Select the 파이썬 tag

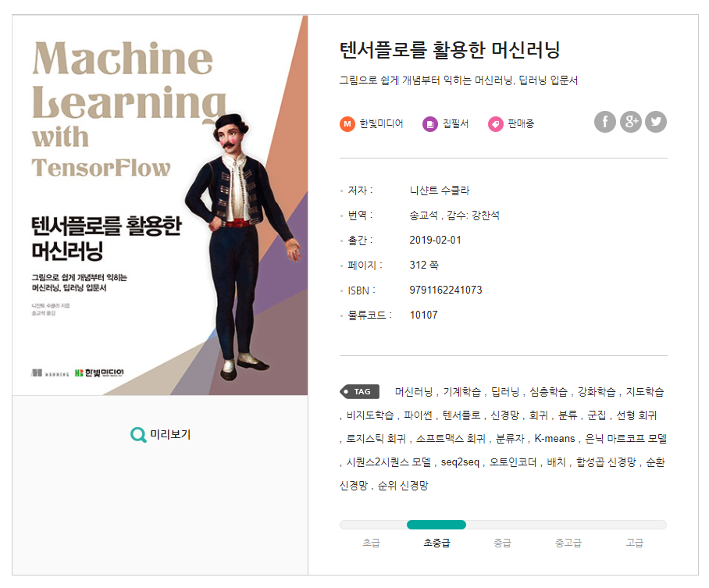[x=419, y=415]
